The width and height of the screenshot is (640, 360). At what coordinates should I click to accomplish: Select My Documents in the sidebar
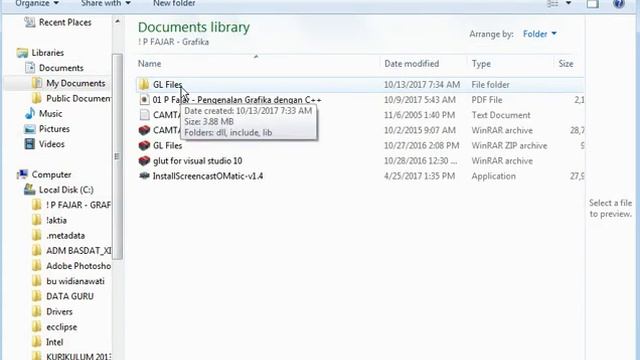pyautogui.click(x=76, y=83)
